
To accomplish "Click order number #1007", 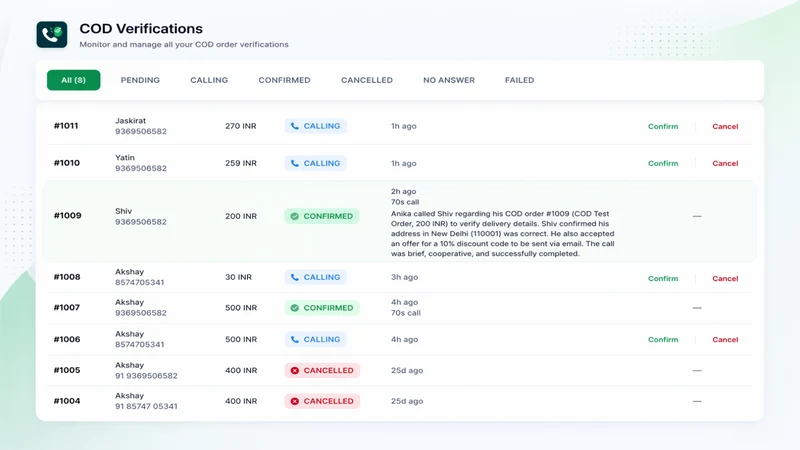I will pyautogui.click(x=66, y=308).
